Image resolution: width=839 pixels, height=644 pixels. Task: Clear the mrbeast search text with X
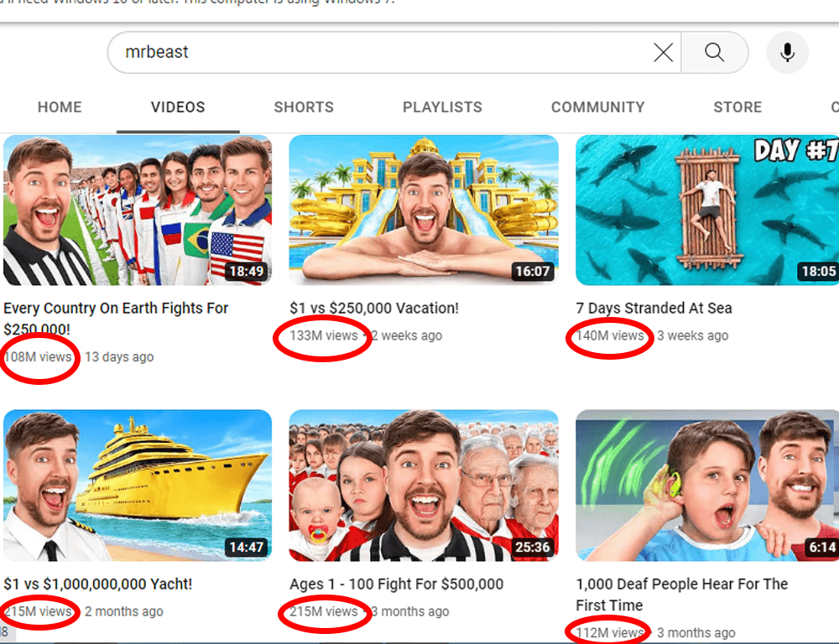[663, 53]
